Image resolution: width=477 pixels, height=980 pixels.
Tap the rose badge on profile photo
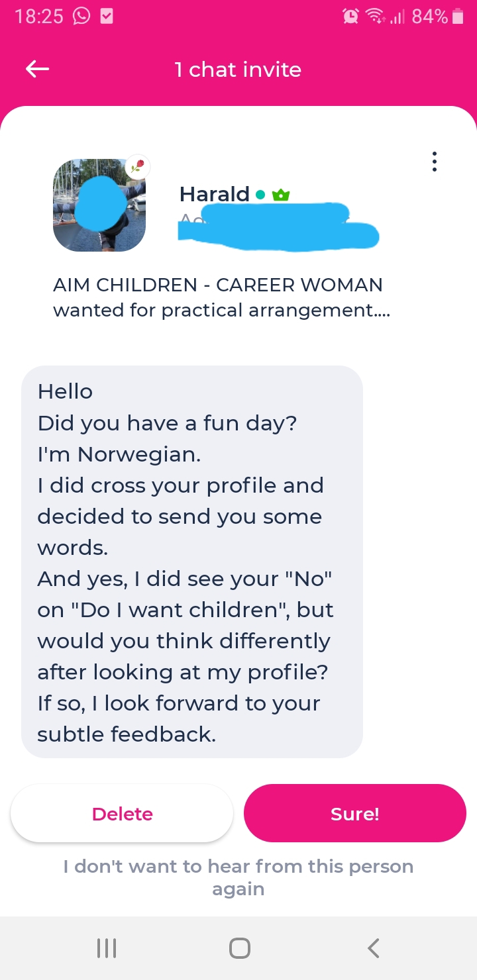tap(137, 168)
